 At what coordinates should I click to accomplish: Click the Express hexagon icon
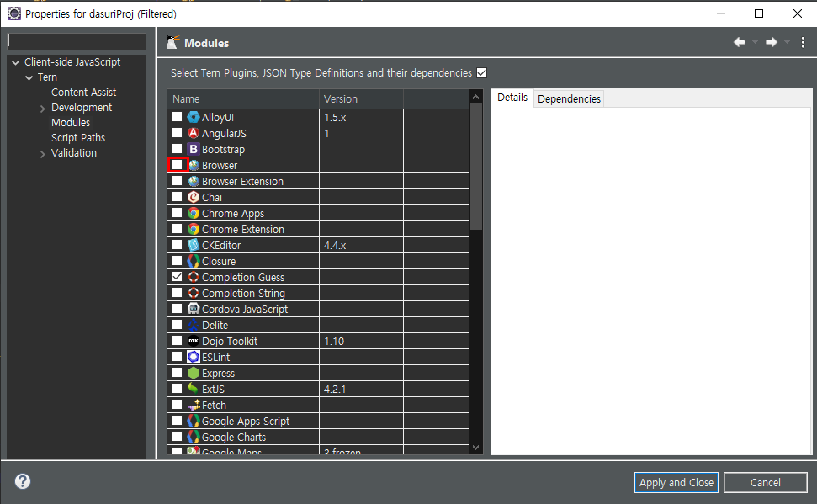pos(194,374)
